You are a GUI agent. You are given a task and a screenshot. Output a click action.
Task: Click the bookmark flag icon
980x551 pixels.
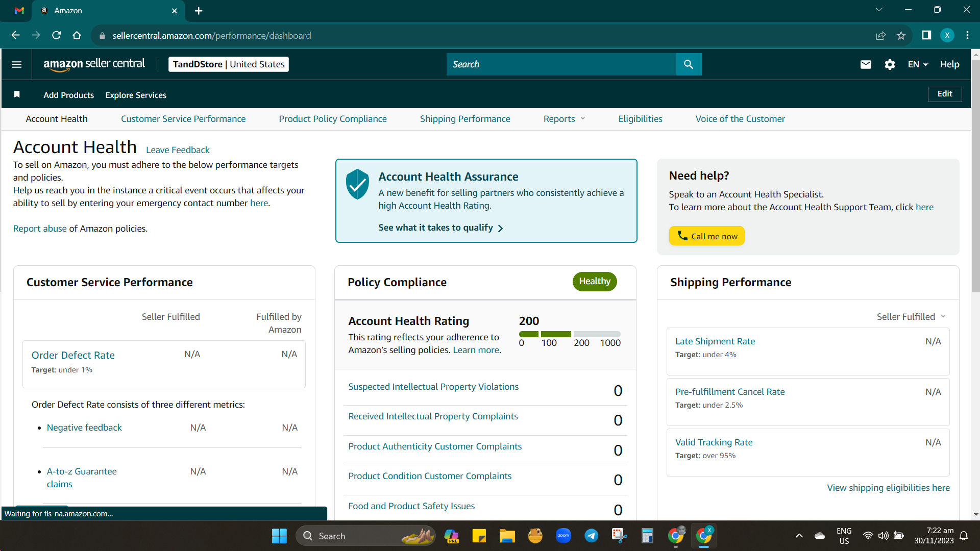(x=17, y=94)
